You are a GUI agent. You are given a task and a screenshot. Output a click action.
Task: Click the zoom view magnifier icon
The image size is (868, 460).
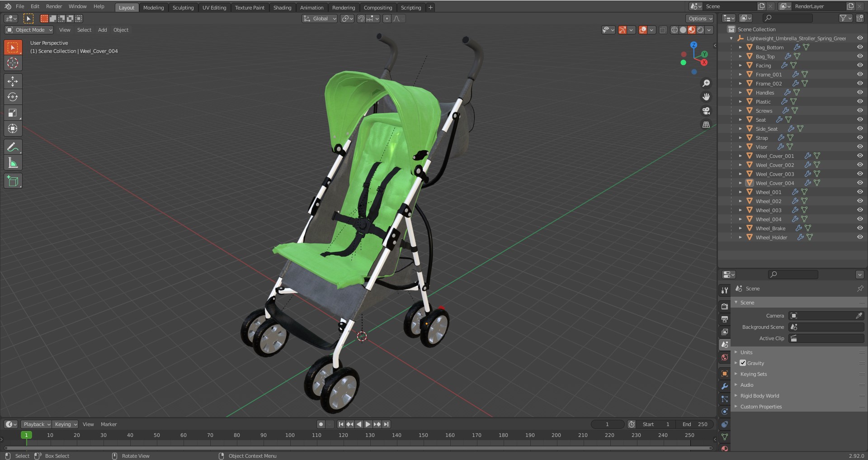[706, 83]
